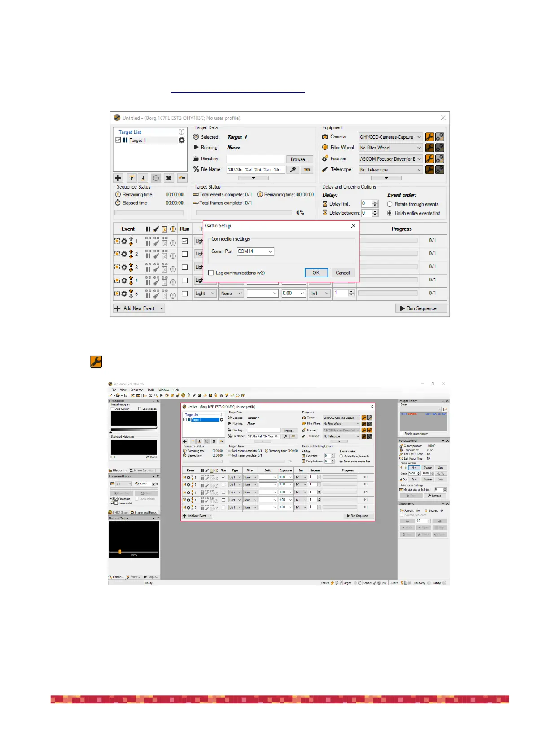Close the Histograms docking panel

tap(158, 401)
